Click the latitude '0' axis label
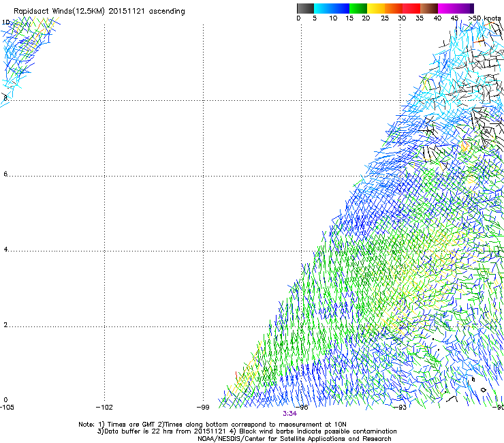 point(5,400)
